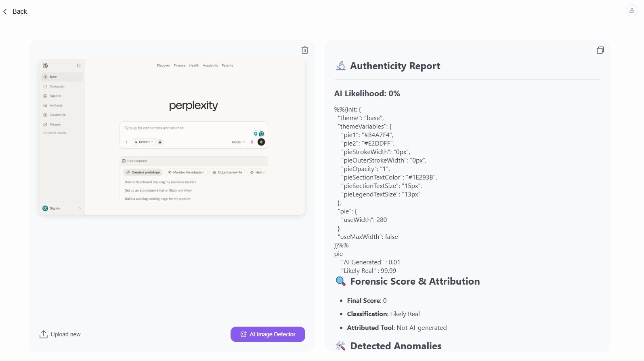This screenshot has height=361, width=644.
Task: Click the Back arrow icon
Action: pos(5,12)
